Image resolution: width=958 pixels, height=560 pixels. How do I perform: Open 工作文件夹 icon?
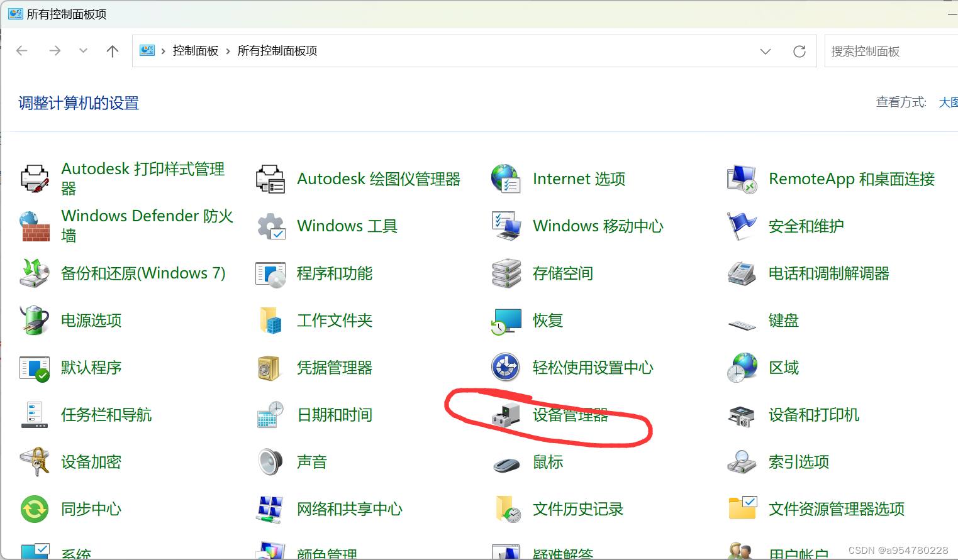tap(270, 321)
